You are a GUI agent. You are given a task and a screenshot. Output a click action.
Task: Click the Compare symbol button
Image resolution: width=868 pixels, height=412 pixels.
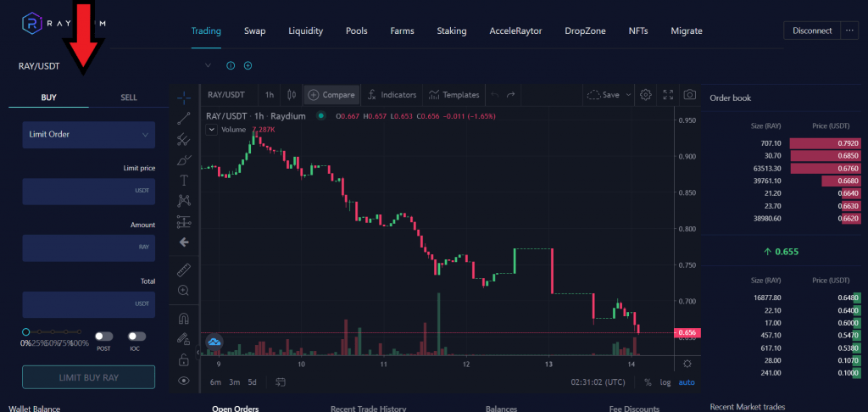point(331,95)
